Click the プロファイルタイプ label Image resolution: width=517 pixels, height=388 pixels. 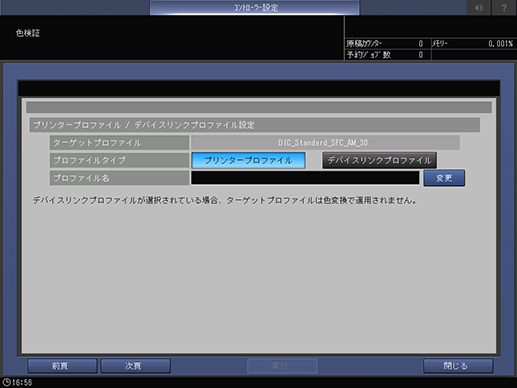pyautogui.click(x=119, y=160)
